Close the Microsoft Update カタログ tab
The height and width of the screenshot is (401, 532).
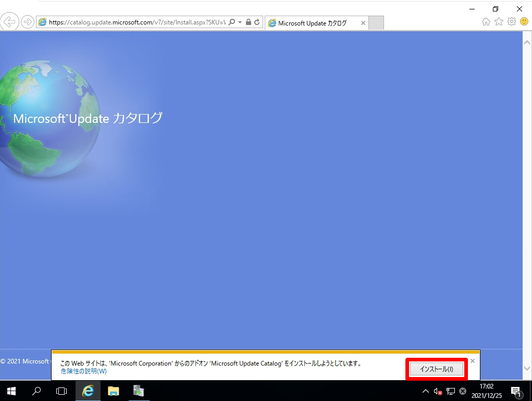[x=363, y=23]
